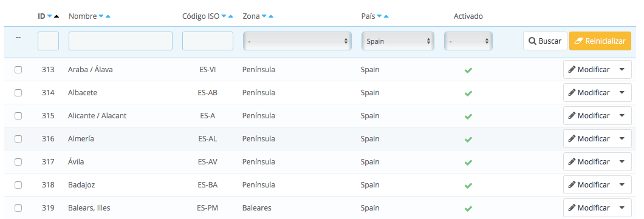644x219 pixels.
Task: Expand actions arrow next to Ávila Modificar
Action: [x=622, y=161]
